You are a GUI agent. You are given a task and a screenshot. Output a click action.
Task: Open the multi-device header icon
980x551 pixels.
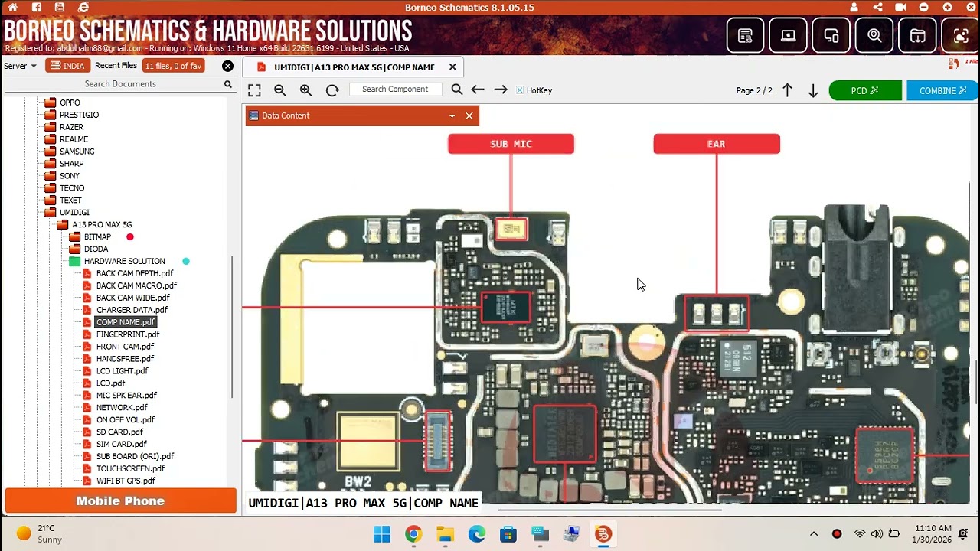831,36
